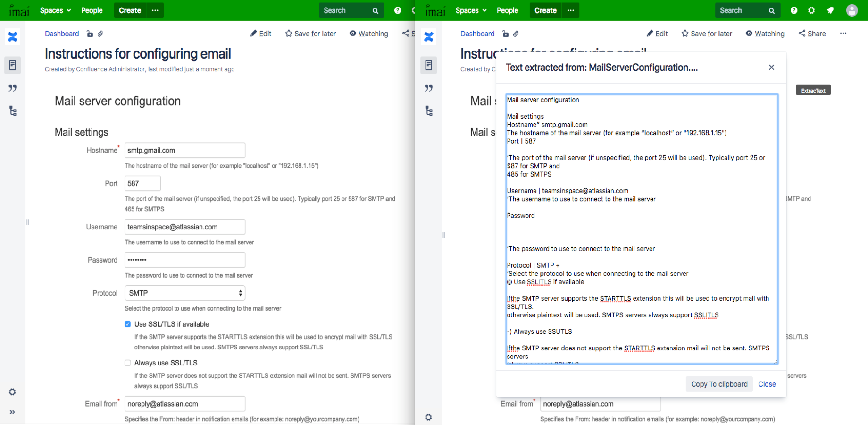Screen dimensions: 868x425
Task: Open People menu in left header
Action: (x=92, y=10)
